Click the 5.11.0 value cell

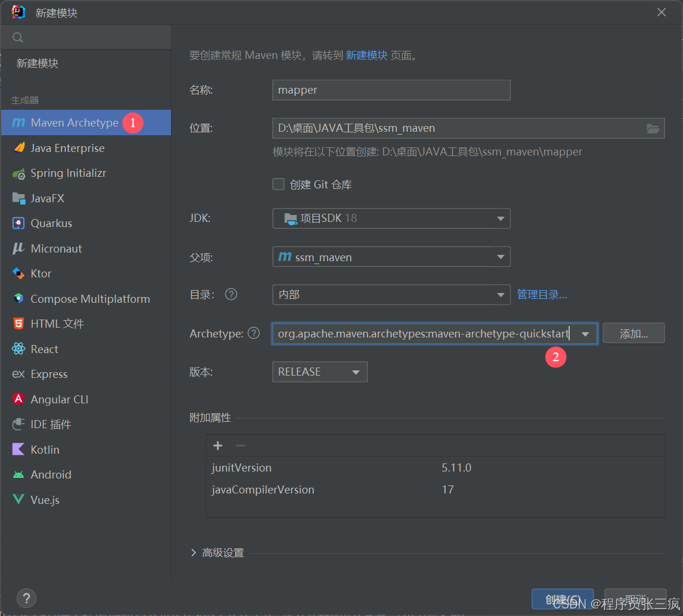click(456, 468)
